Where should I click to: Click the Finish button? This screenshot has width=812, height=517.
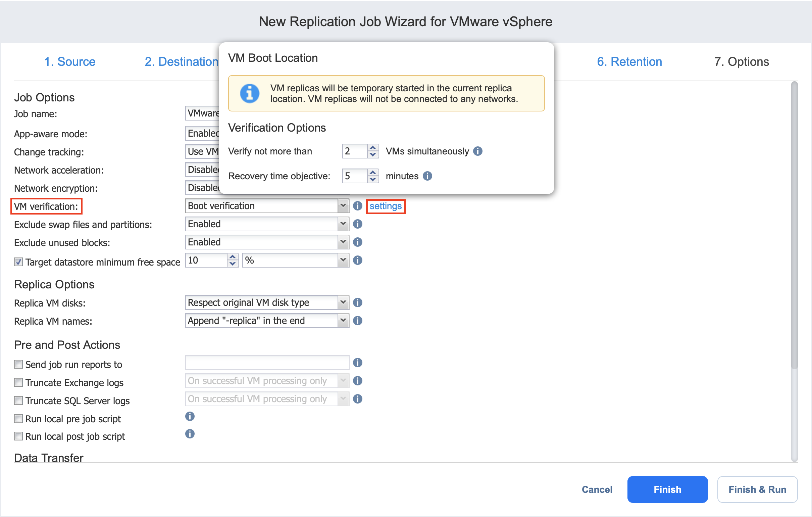click(667, 489)
